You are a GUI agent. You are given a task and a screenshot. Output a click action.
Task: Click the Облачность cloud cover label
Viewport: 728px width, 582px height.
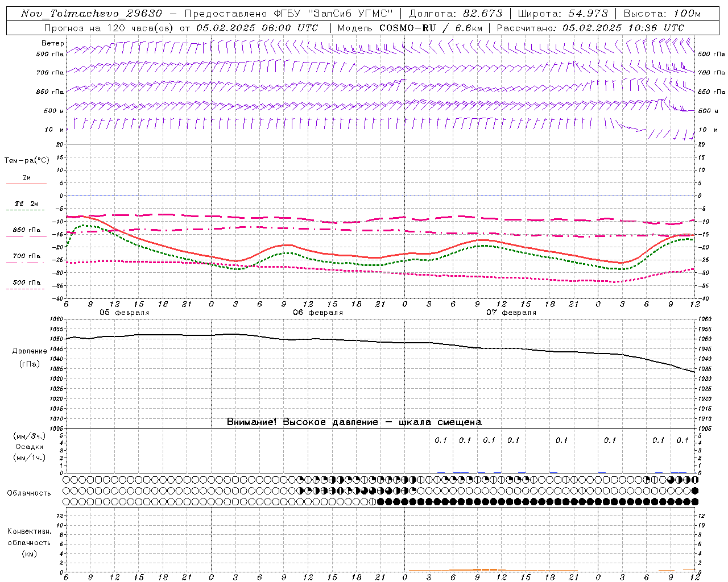click(x=29, y=493)
